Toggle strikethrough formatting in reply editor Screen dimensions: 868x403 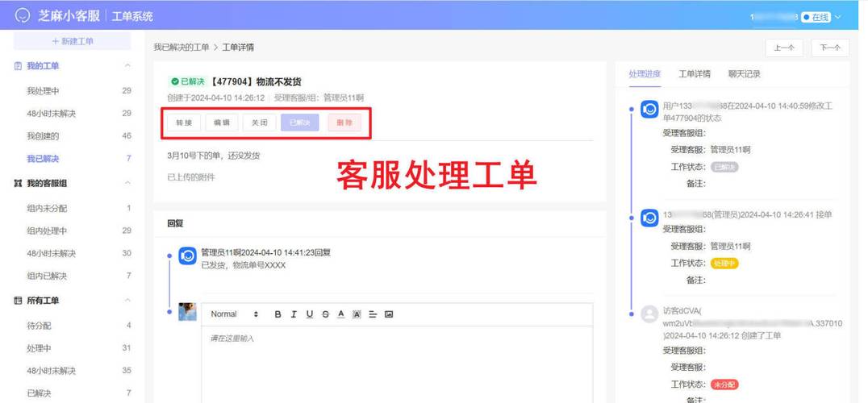point(326,314)
